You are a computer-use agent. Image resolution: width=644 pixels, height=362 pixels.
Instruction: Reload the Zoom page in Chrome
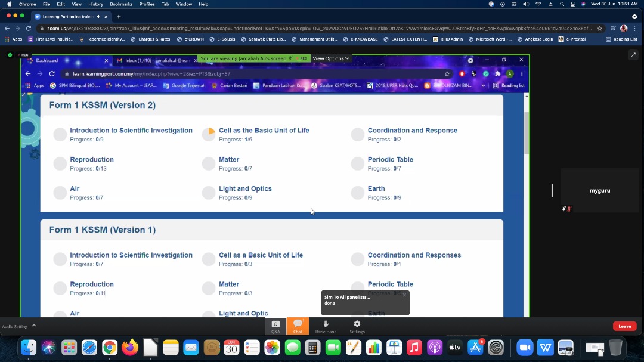pos(29,29)
